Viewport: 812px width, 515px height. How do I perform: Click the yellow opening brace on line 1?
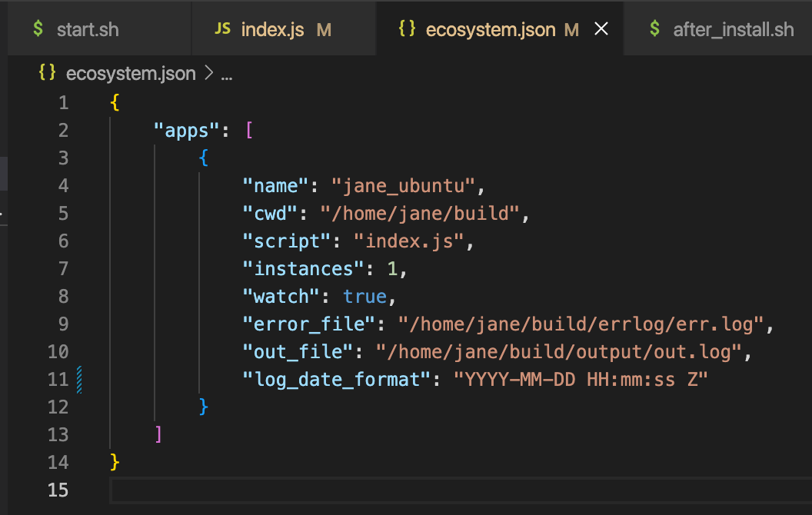[115, 102]
